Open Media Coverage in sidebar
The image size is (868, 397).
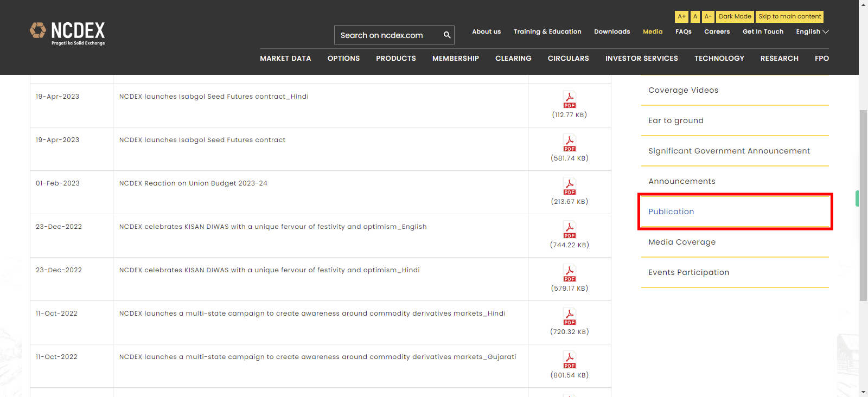pos(682,242)
